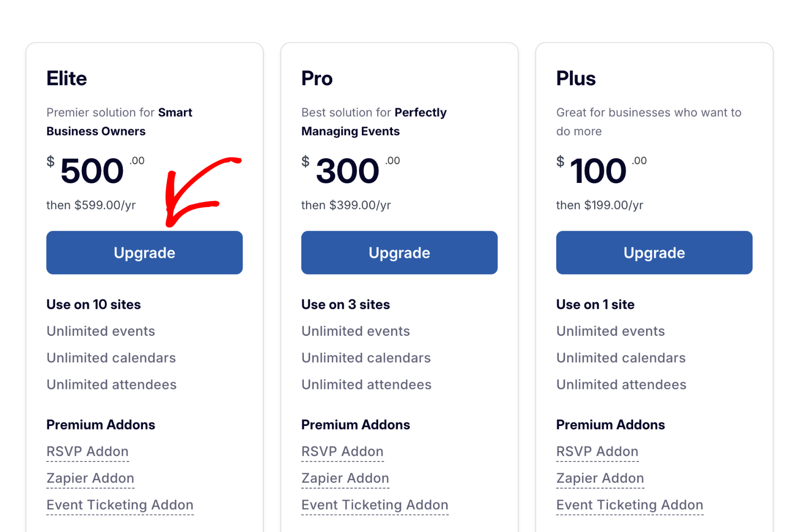
Task: Open the Event Ticketing Addon link under Plus
Action: [x=630, y=504]
